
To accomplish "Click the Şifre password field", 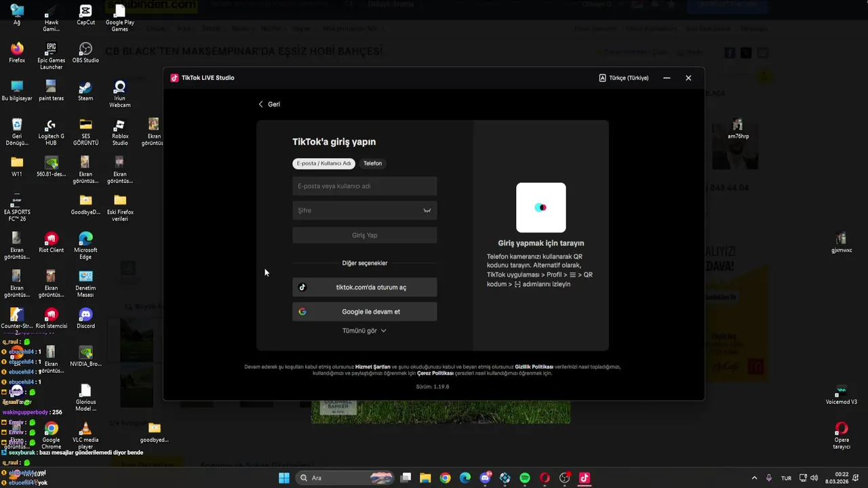I will tap(365, 211).
